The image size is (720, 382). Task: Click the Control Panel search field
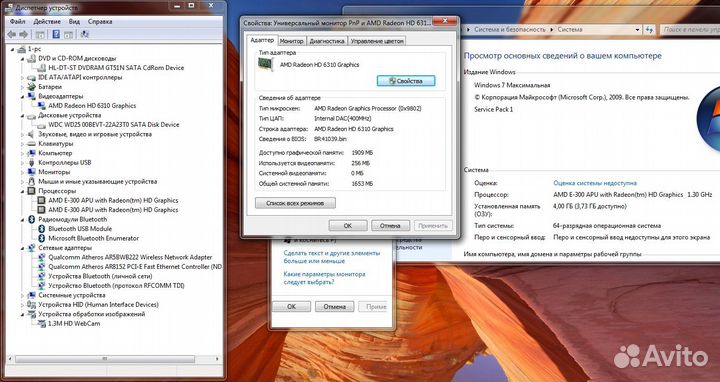click(x=690, y=29)
